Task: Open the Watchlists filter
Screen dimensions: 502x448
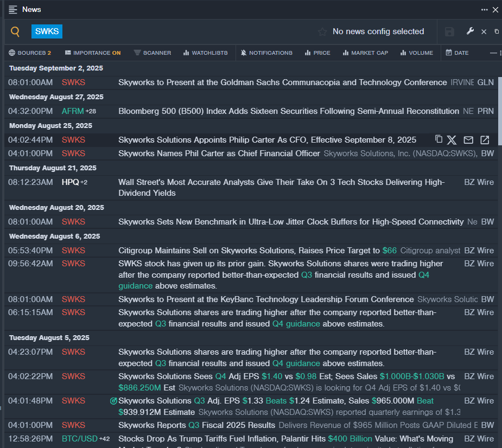Action: pyautogui.click(x=205, y=53)
